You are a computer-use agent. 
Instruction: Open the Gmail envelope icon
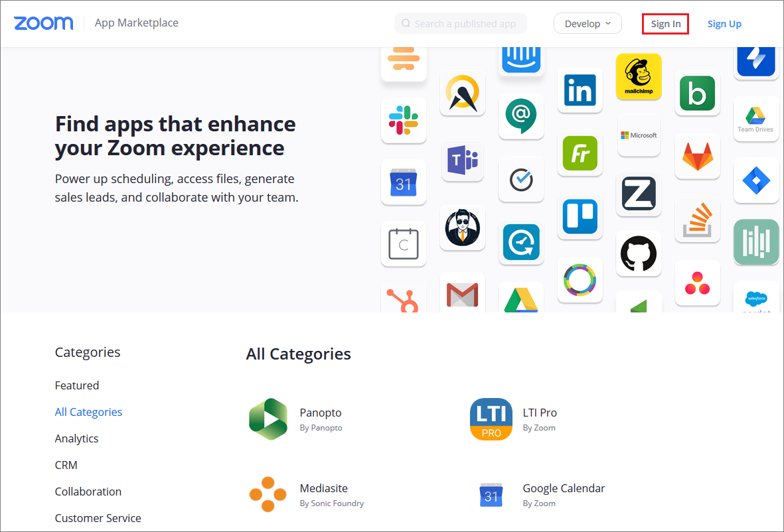[463, 293]
